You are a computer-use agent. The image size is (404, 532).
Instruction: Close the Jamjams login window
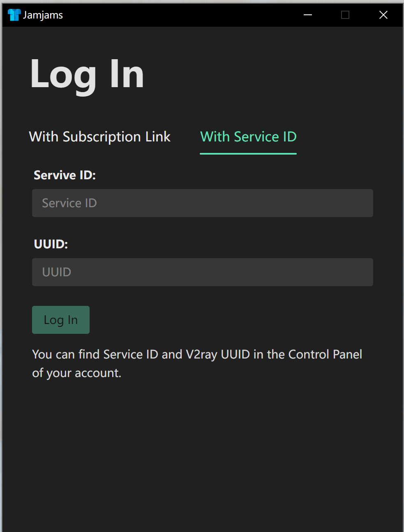(x=383, y=15)
